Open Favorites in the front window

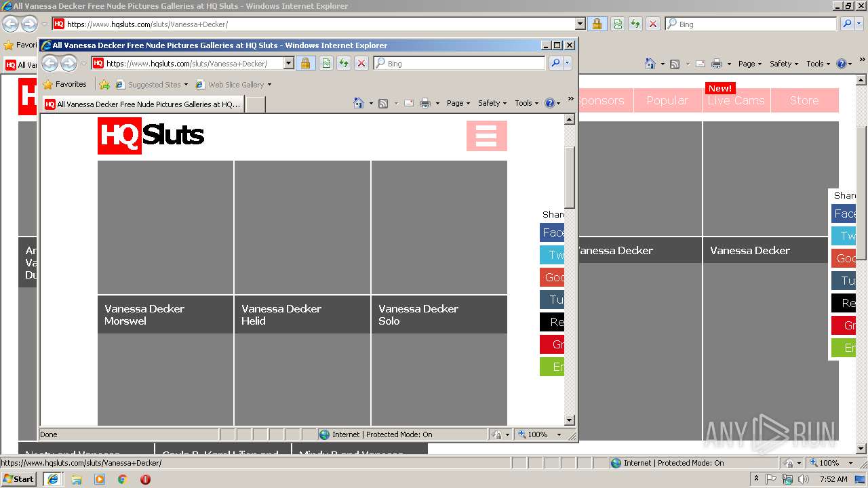point(64,85)
